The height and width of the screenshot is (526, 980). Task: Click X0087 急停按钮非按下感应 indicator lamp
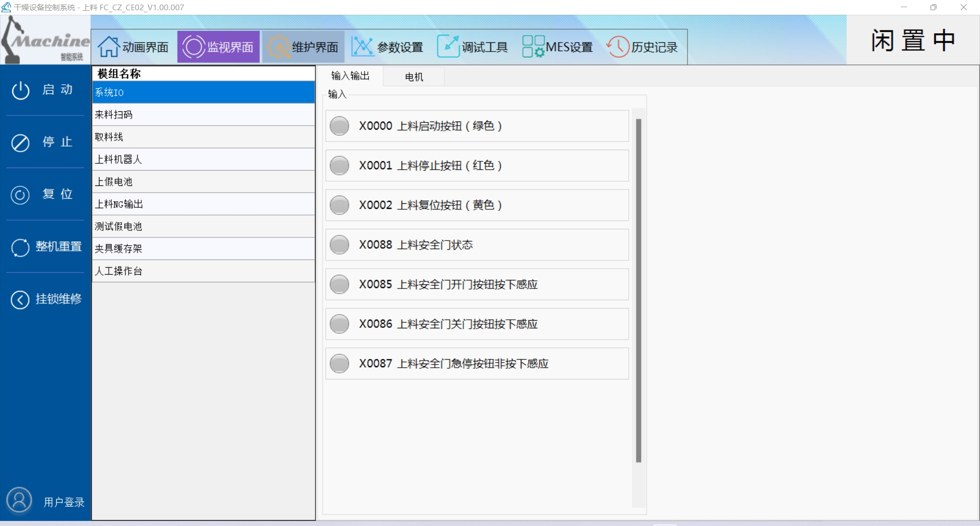[339, 364]
